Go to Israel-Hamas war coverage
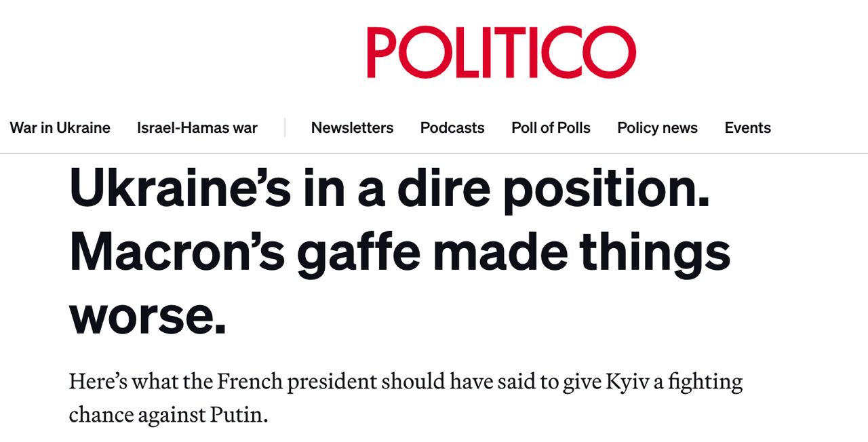The width and height of the screenshot is (868, 442). coord(197,127)
